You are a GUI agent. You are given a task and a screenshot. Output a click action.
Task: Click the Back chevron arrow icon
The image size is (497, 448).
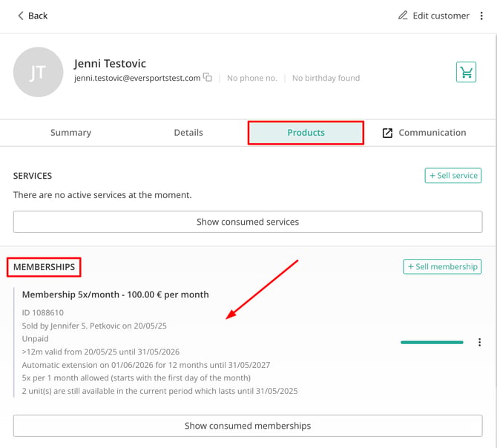pyautogui.click(x=21, y=16)
